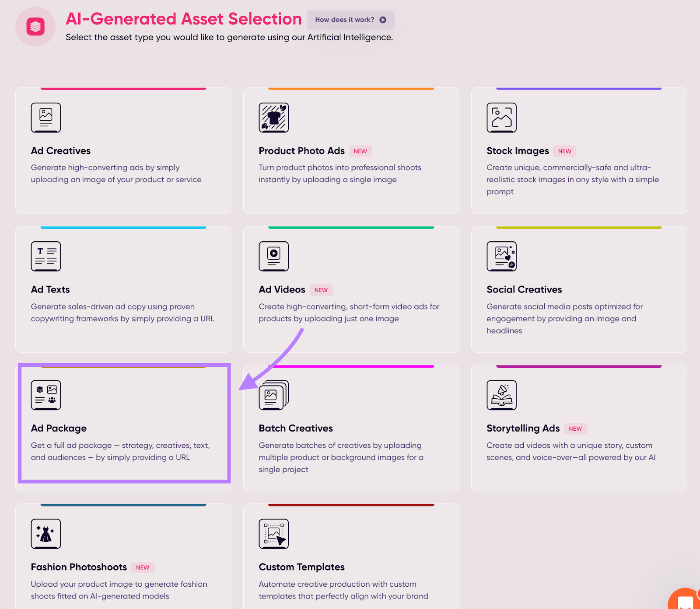Viewport: 700px width, 609px height.
Task: Click the Custom Templates icon
Action: point(274,533)
